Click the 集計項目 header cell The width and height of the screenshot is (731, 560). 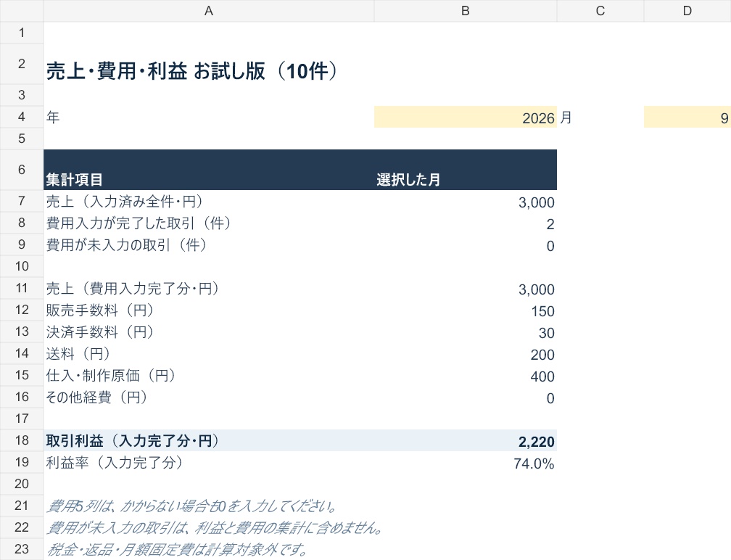(x=208, y=170)
